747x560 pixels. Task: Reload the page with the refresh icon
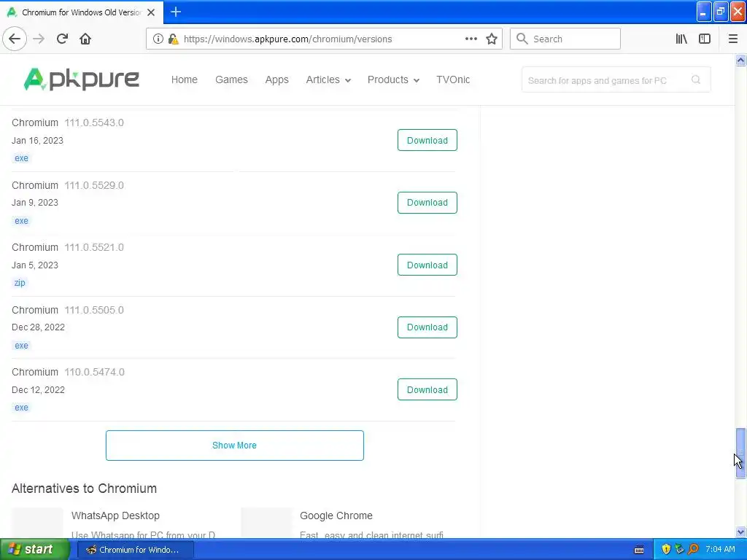[62, 39]
